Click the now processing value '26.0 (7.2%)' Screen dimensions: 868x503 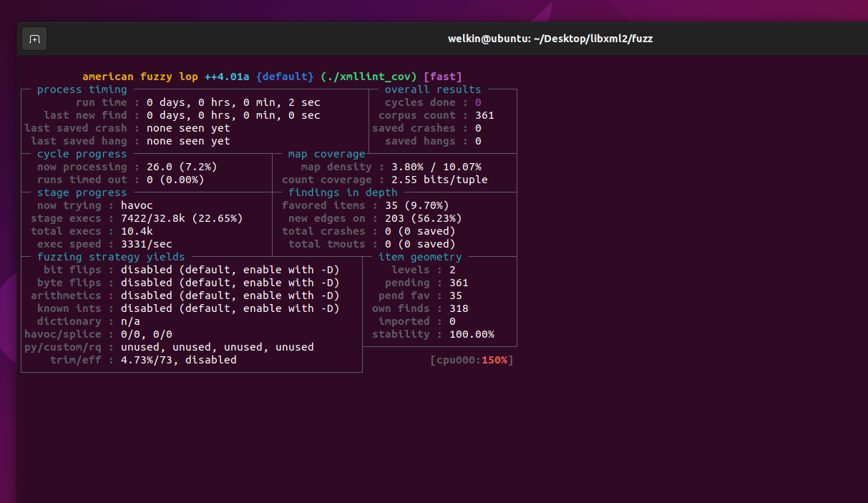pos(182,167)
